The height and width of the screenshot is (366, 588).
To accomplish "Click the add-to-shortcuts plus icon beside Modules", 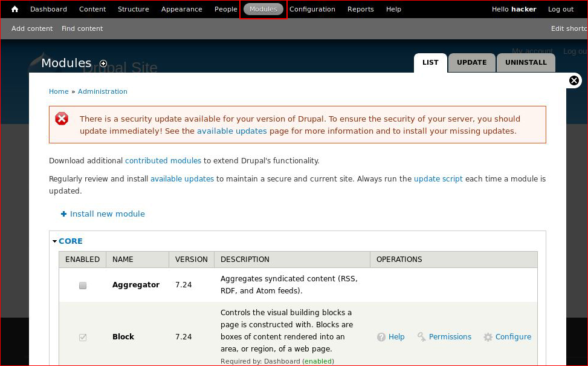I will pyautogui.click(x=103, y=64).
